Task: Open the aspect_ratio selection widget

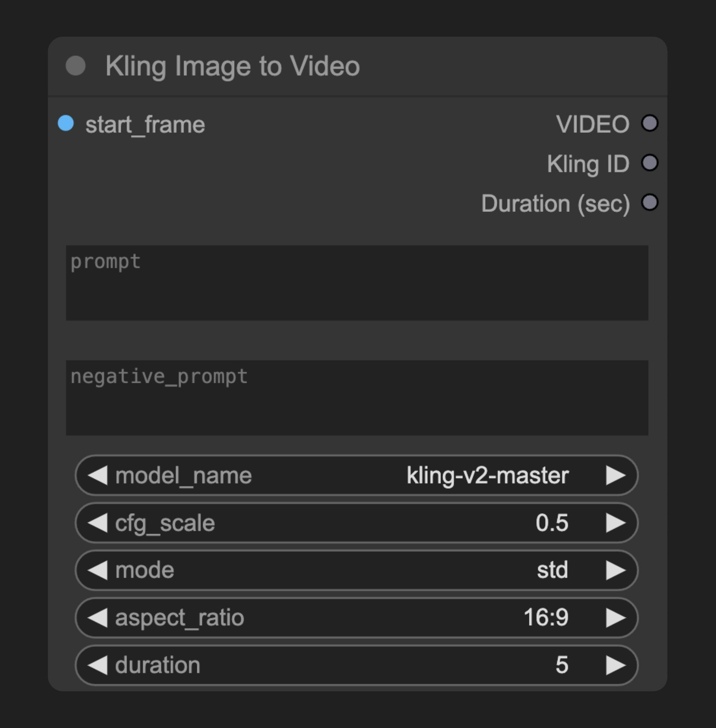Action: 356,618
